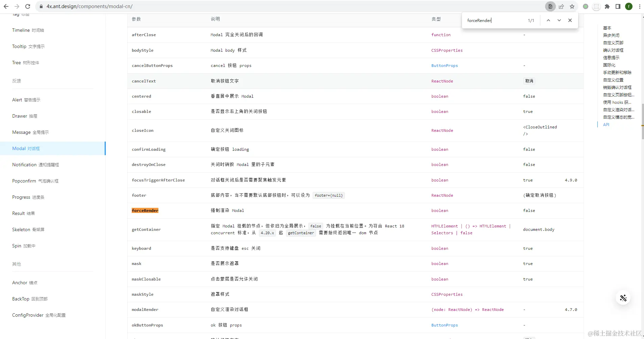This screenshot has width=644, height=339.
Task: Click the 4.20.x version code tag
Action: coord(267,233)
